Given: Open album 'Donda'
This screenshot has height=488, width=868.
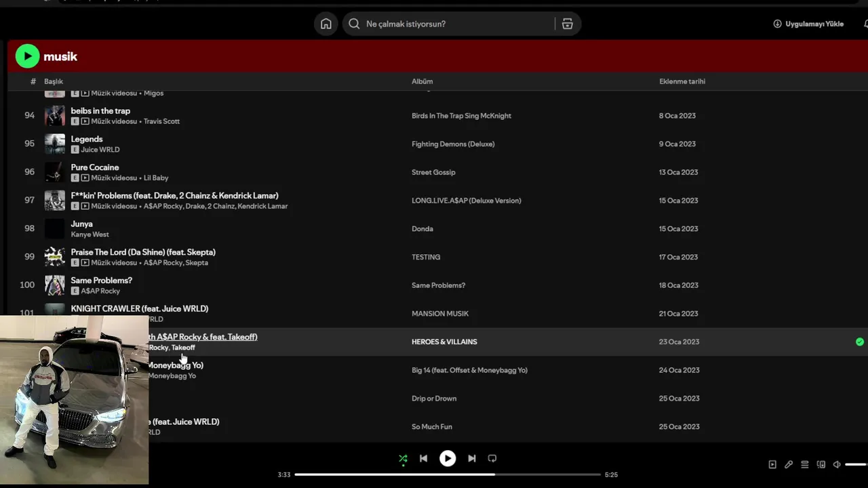Looking at the screenshot, I should pyautogui.click(x=422, y=228).
